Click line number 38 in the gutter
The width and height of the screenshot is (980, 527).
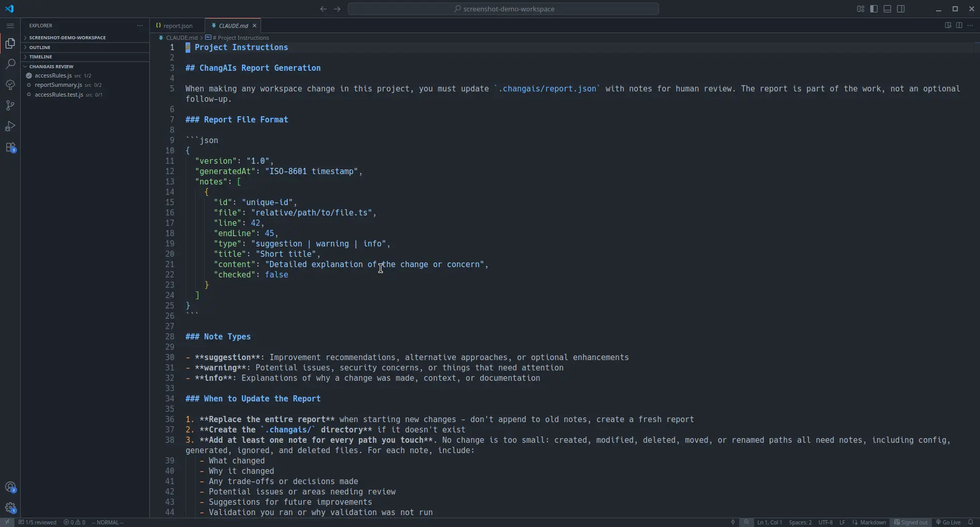170,440
